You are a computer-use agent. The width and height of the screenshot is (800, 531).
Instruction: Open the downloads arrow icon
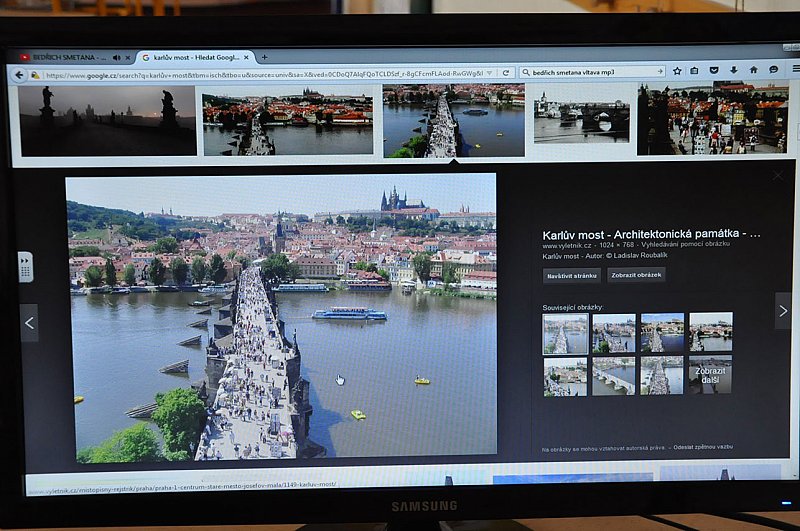tap(733, 70)
